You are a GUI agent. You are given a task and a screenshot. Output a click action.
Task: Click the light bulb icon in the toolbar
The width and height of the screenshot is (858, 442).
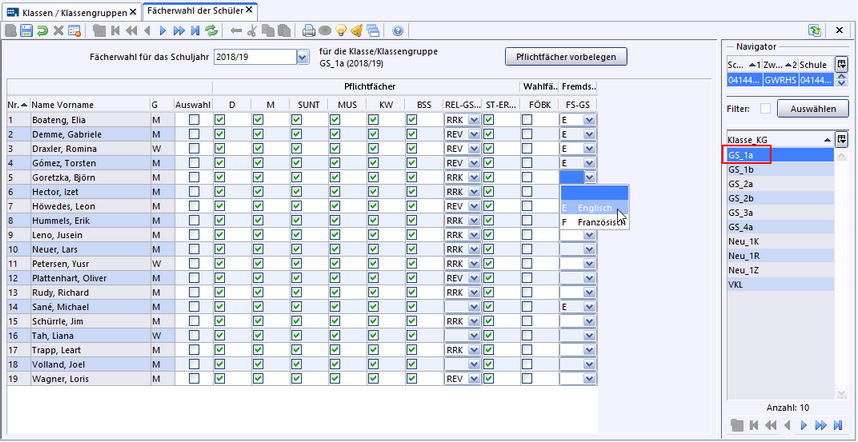340,31
